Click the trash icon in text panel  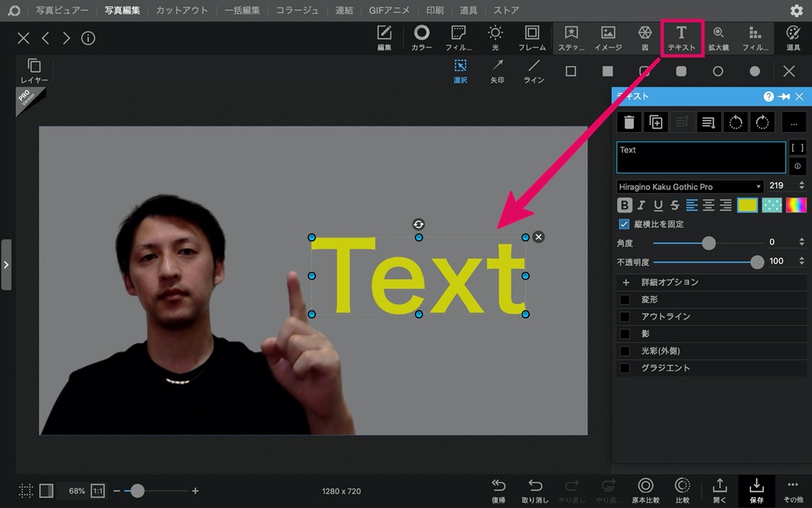coord(629,122)
